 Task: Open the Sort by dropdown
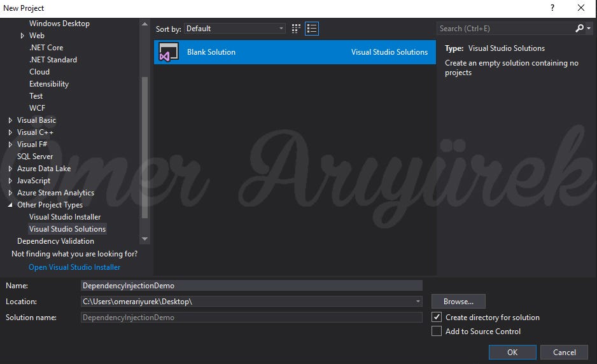point(234,29)
